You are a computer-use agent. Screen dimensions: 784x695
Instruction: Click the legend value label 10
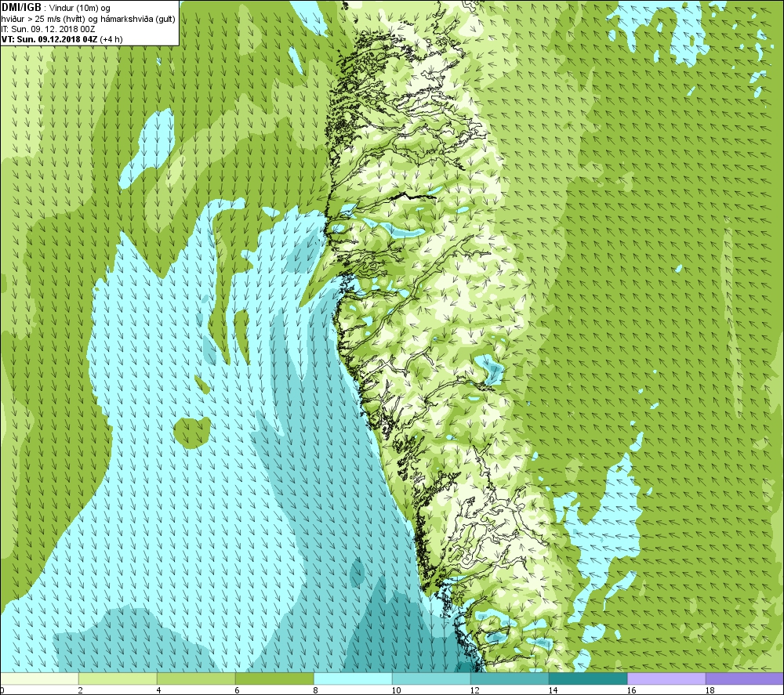click(x=396, y=690)
